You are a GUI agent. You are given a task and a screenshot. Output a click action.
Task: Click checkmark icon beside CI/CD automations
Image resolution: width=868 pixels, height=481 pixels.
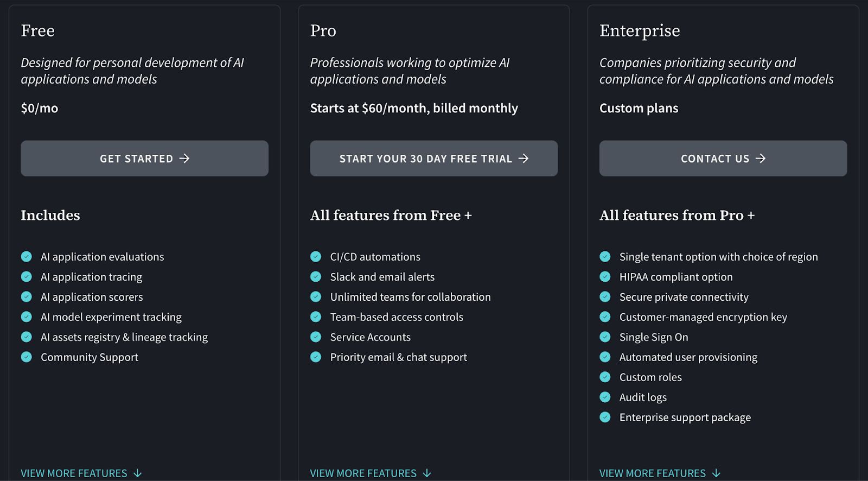point(316,256)
